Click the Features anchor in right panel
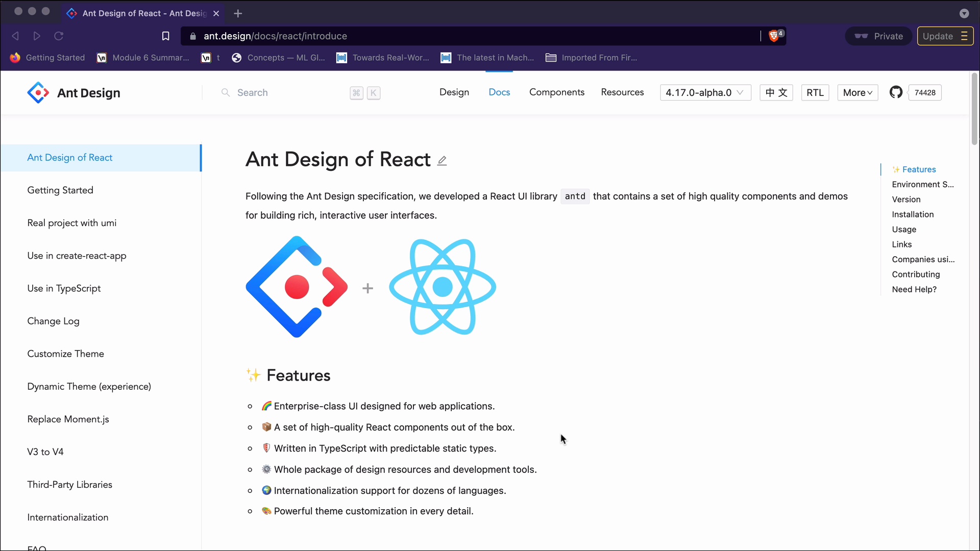 coord(916,169)
